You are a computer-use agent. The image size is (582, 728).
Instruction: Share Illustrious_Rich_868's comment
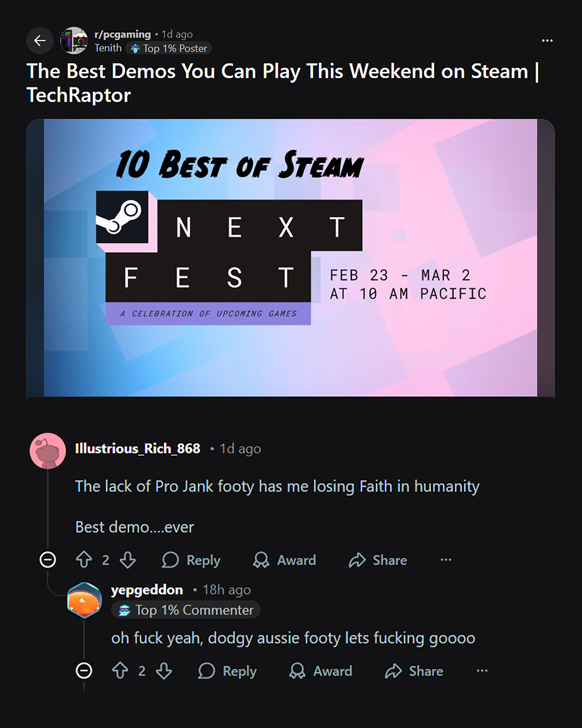[378, 560]
